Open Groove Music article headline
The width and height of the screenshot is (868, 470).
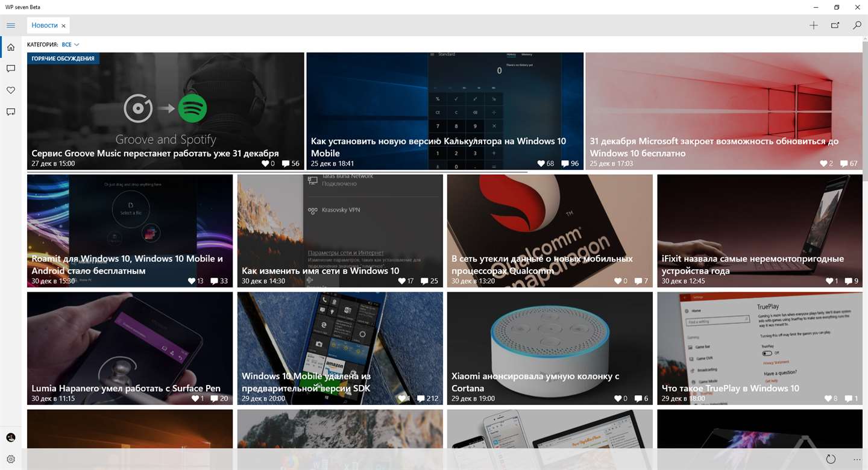pyautogui.click(x=155, y=153)
